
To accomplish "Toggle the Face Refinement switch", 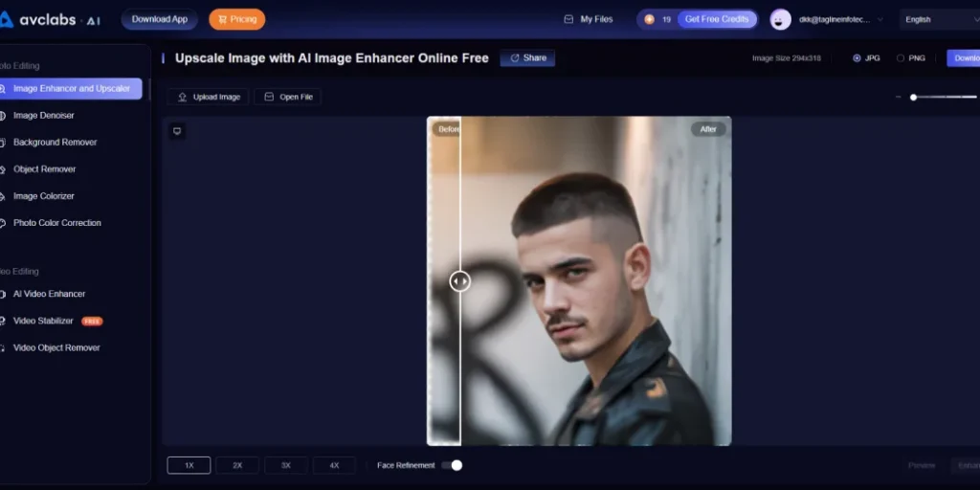I will click(452, 465).
